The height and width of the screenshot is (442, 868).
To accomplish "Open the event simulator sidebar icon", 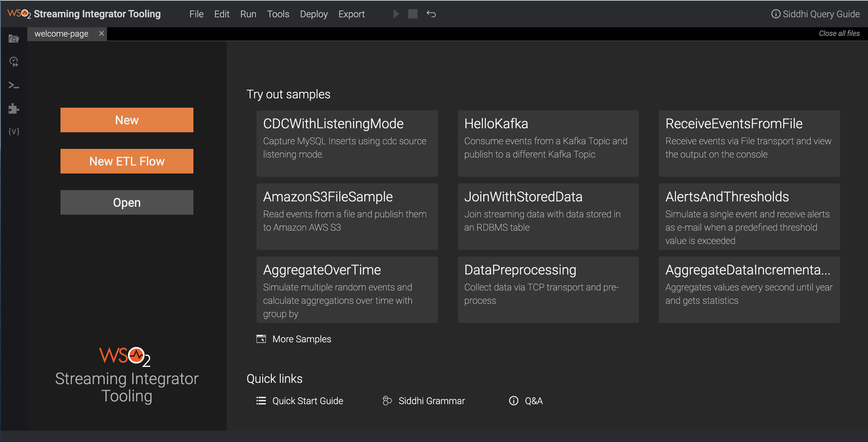I will coord(14,62).
